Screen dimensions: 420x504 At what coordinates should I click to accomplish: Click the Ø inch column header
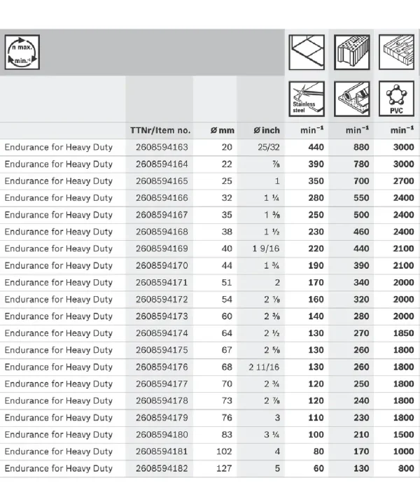[x=267, y=130]
